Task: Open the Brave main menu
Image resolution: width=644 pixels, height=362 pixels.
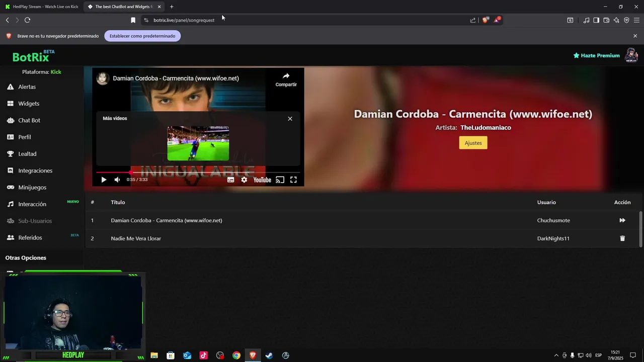Action: [x=636, y=20]
